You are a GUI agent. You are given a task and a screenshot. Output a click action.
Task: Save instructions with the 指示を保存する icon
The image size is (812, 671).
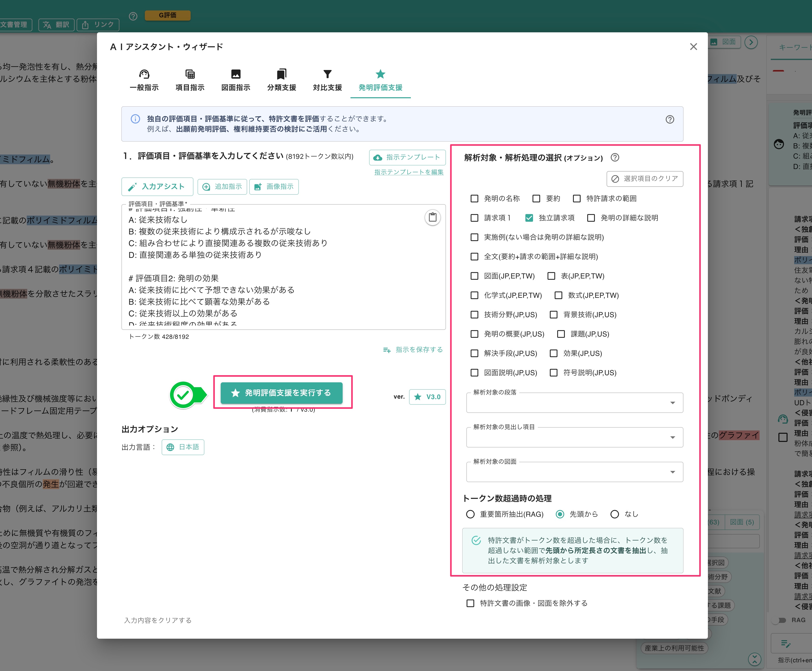point(387,350)
